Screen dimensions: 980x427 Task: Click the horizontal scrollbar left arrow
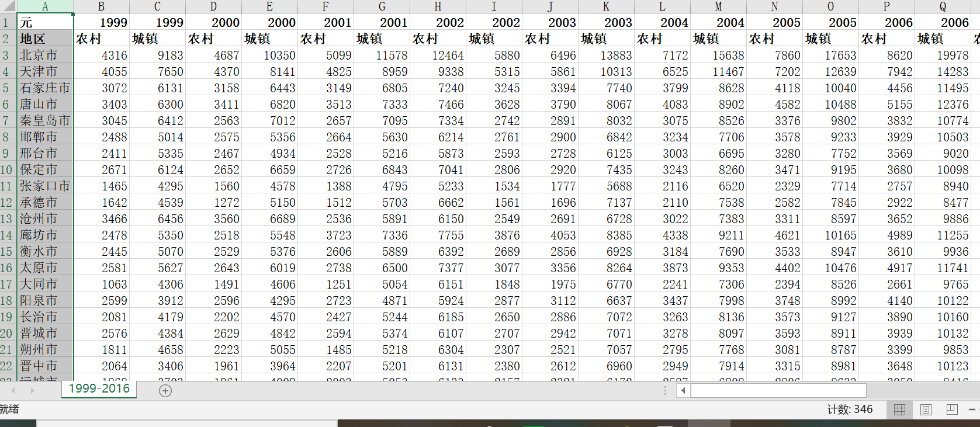click(684, 390)
